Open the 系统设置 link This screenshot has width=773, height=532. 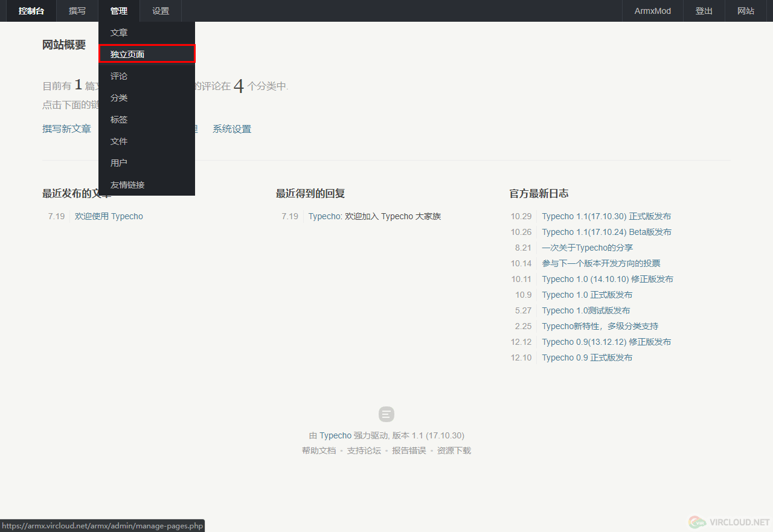tap(232, 129)
